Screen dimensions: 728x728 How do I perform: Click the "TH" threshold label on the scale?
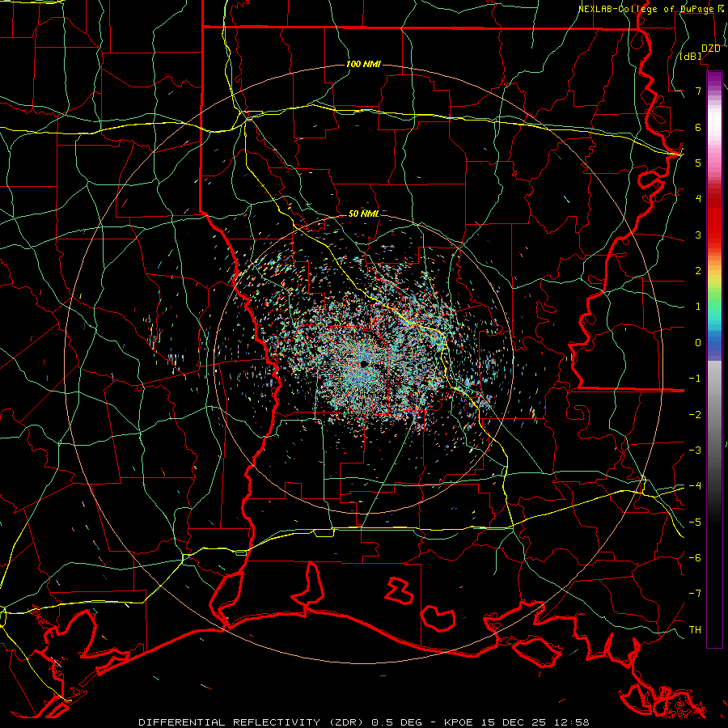695,629
